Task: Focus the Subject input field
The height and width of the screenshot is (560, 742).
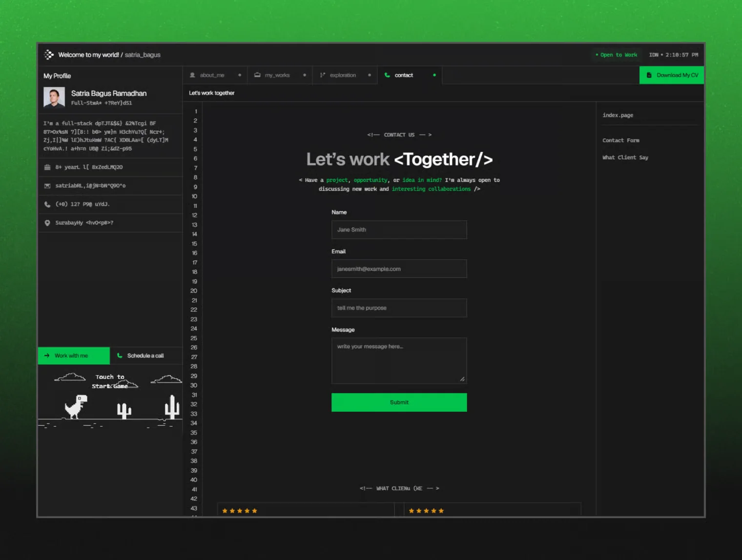Action: click(x=399, y=308)
